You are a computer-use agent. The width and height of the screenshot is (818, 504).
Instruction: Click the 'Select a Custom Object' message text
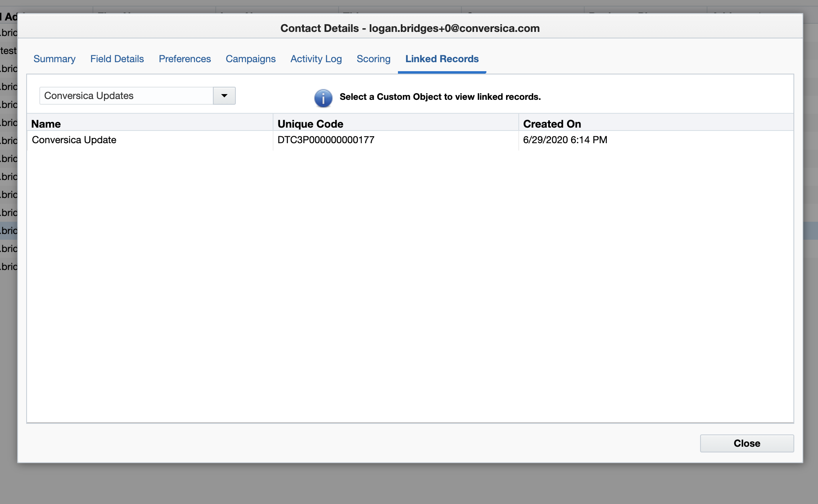pos(440,97)
